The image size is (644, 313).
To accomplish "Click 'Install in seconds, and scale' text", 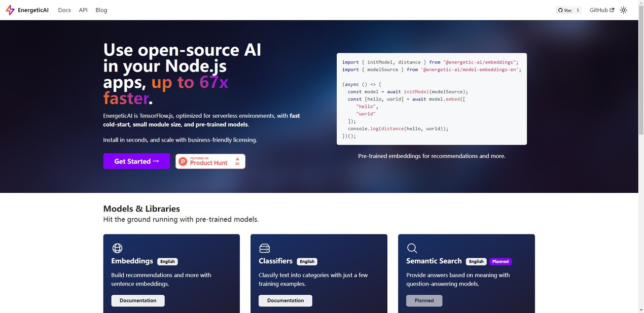I will (x=144, y=140).
